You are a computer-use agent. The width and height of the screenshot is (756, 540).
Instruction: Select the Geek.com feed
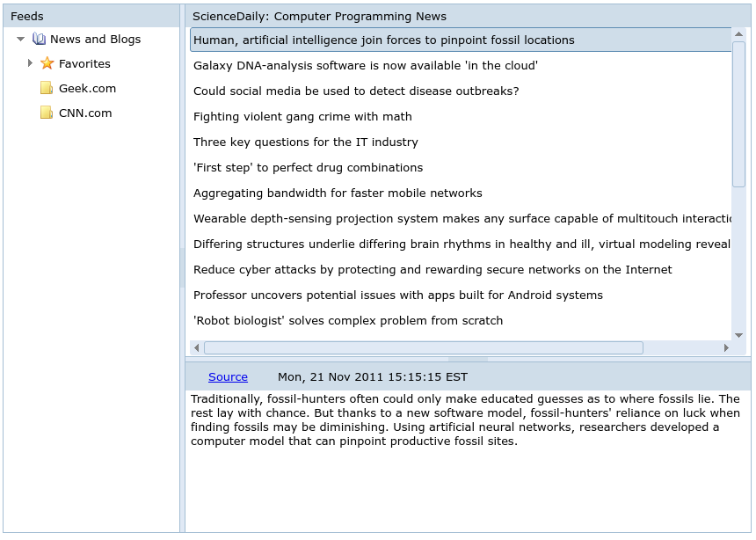87,89
